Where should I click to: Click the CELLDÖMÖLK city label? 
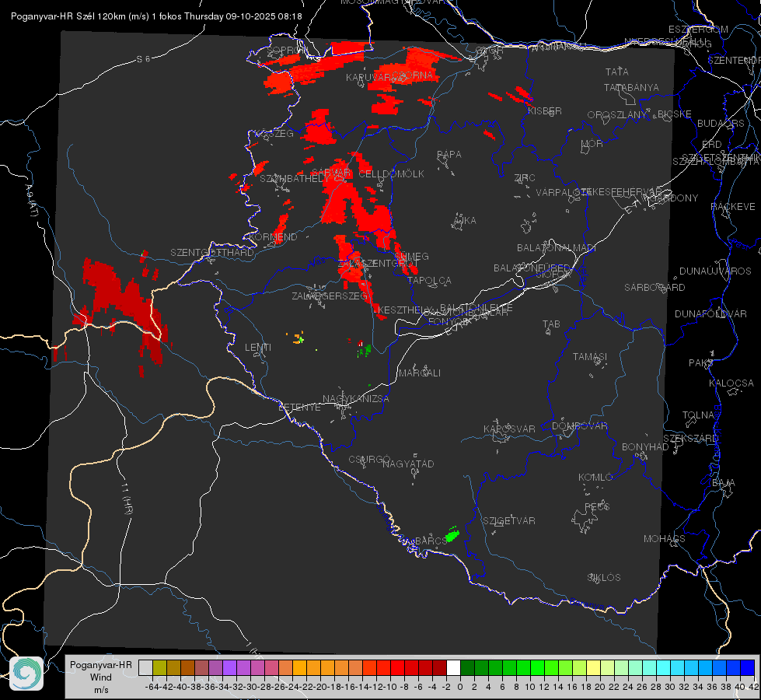[392, 174]
